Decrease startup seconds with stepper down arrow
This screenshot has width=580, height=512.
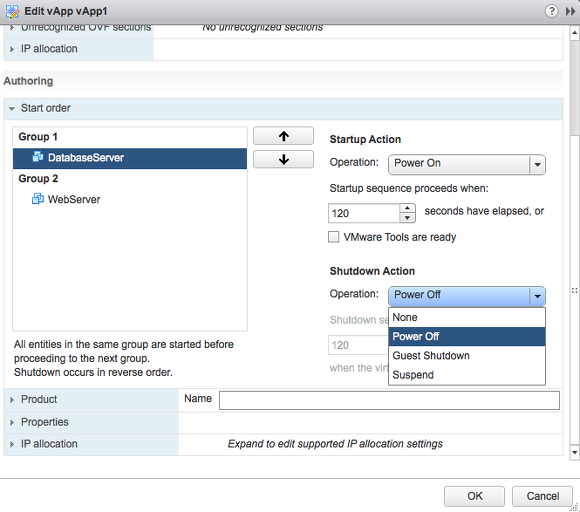point(407,218)
